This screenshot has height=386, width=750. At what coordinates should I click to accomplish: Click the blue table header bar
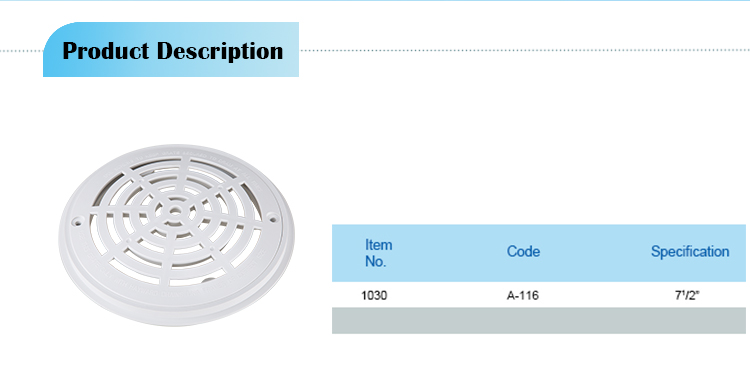coord(539,253)
